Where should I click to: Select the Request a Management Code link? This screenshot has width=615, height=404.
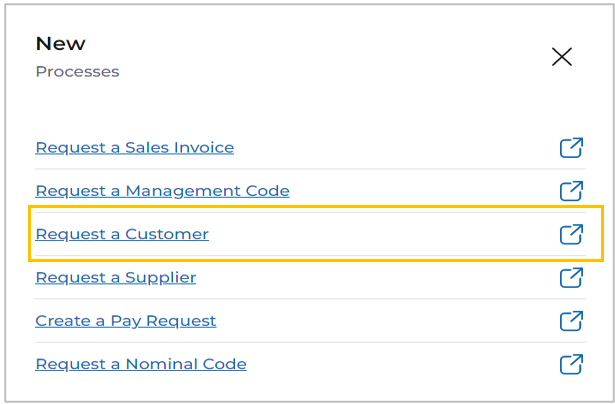(x=162, y=191)
